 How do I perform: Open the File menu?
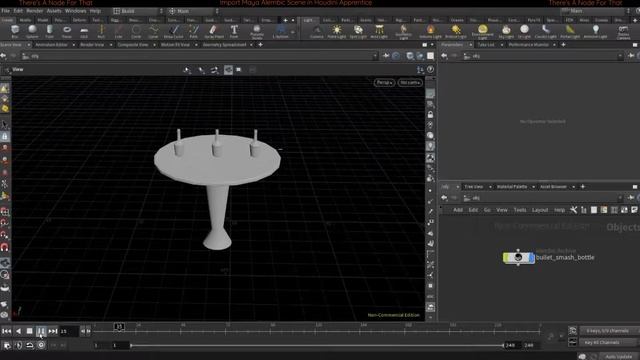point(5,11)
